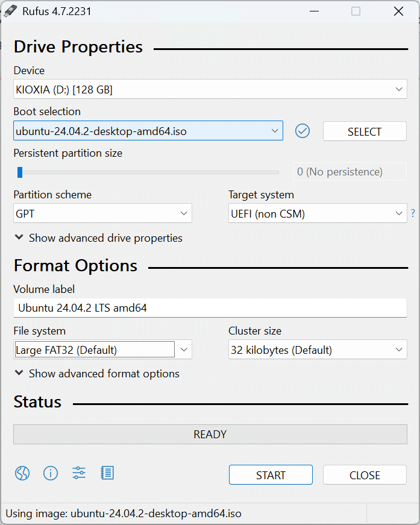This screenshot has height=525, width=420.
Task: Open the language selection globe icon
Action: click(22, 473)
